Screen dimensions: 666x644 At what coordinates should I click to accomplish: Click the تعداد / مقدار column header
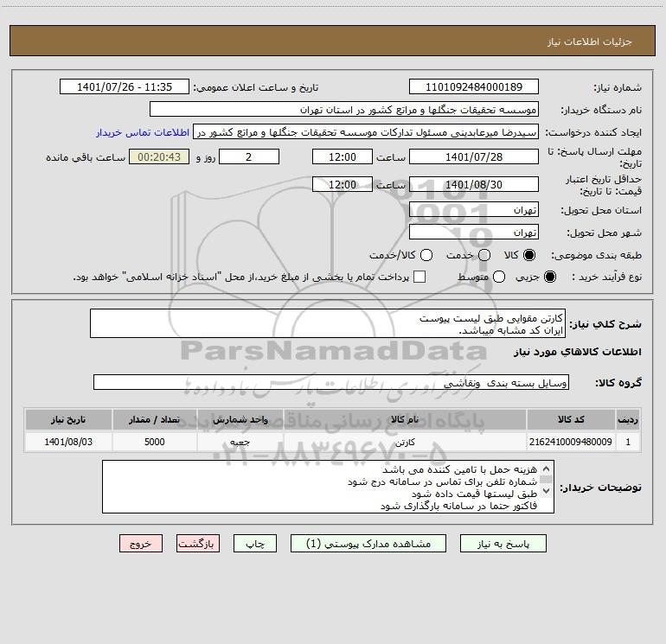click(x=154, y=419)
